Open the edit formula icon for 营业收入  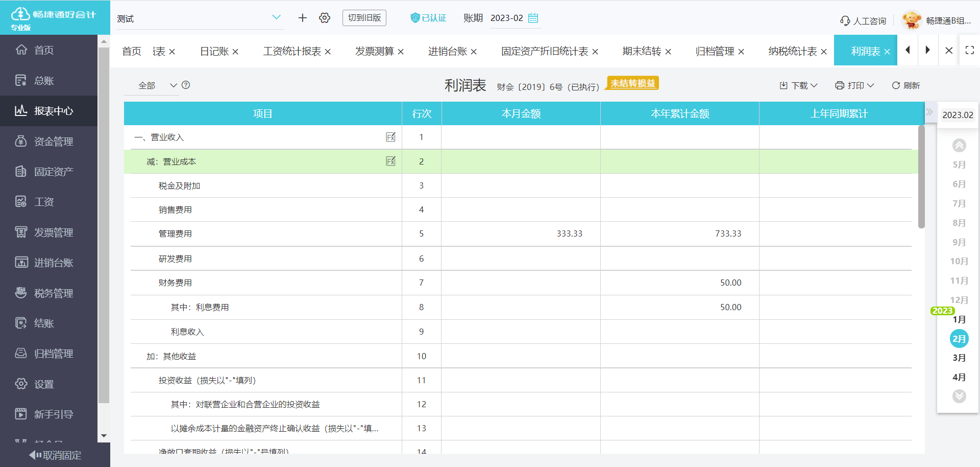point(390,137)
